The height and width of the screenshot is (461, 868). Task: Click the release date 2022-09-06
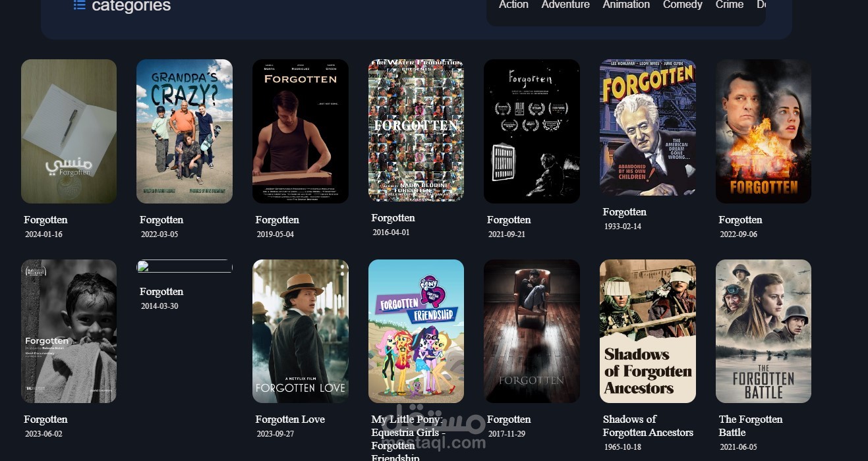pos(738,234)
